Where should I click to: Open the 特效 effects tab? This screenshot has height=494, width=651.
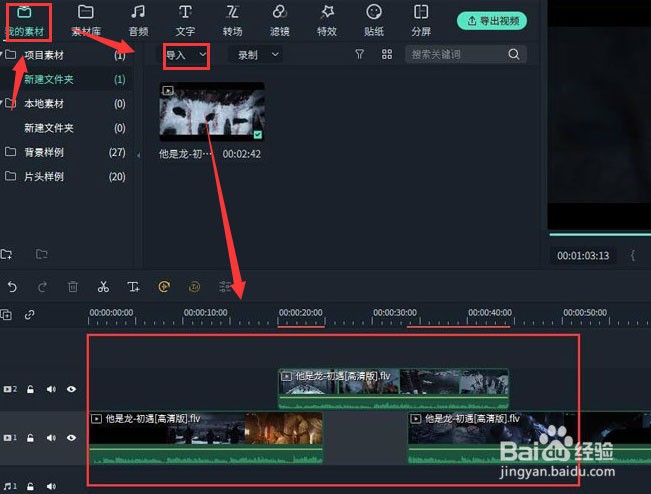pos(327,21)
